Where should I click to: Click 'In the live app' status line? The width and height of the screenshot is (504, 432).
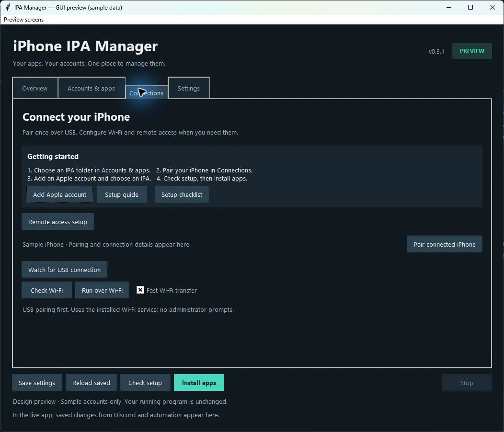(x=116, y=415)
